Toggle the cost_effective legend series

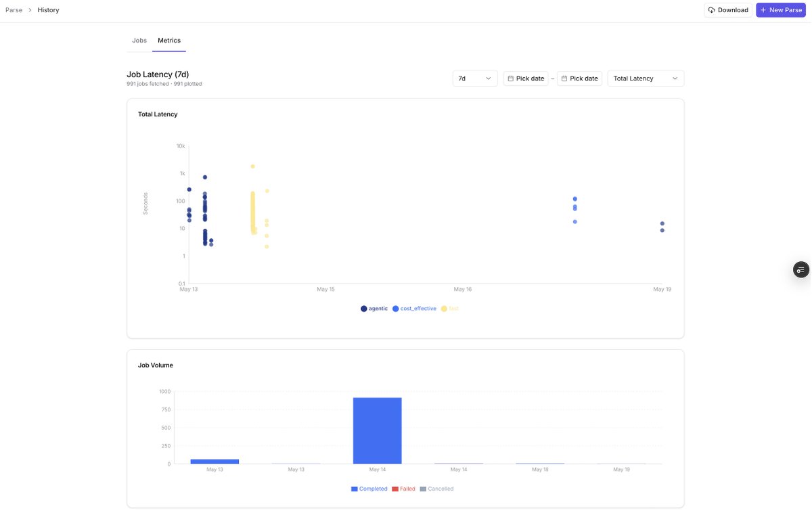414,309
